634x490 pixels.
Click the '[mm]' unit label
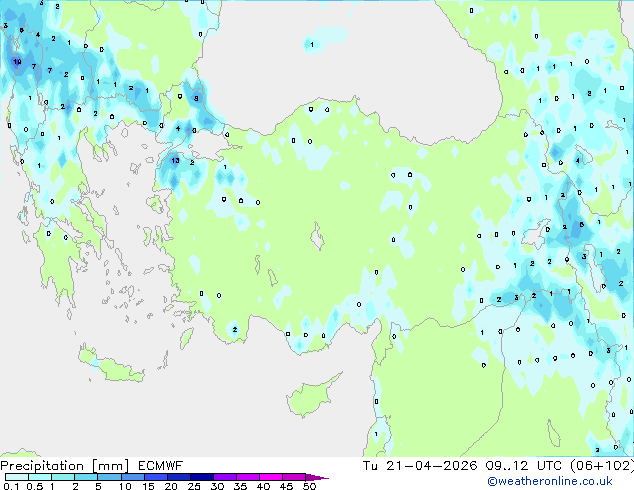[x=110, y=466]
